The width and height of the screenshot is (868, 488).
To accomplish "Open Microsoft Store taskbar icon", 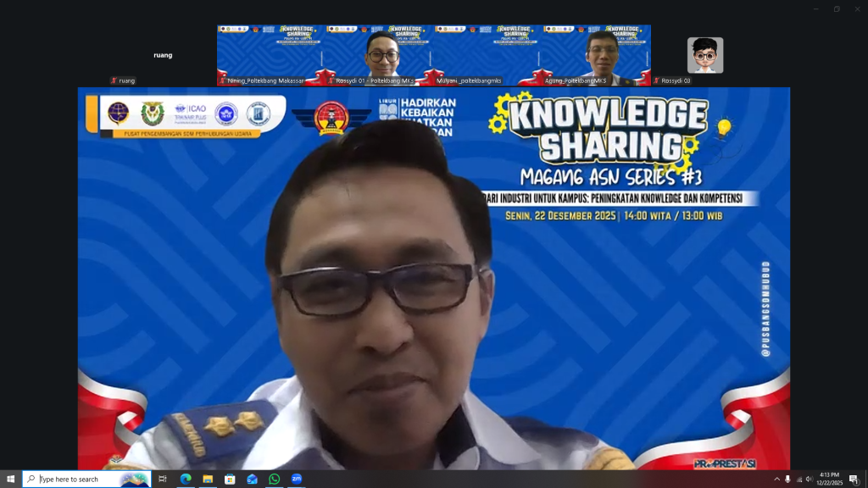I will [230, 479].
